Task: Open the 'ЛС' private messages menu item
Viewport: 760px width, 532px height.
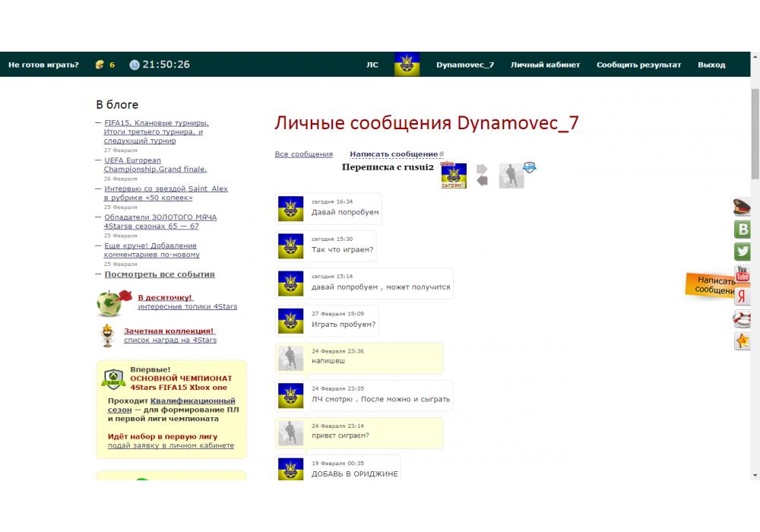Action: pos(372,65)
